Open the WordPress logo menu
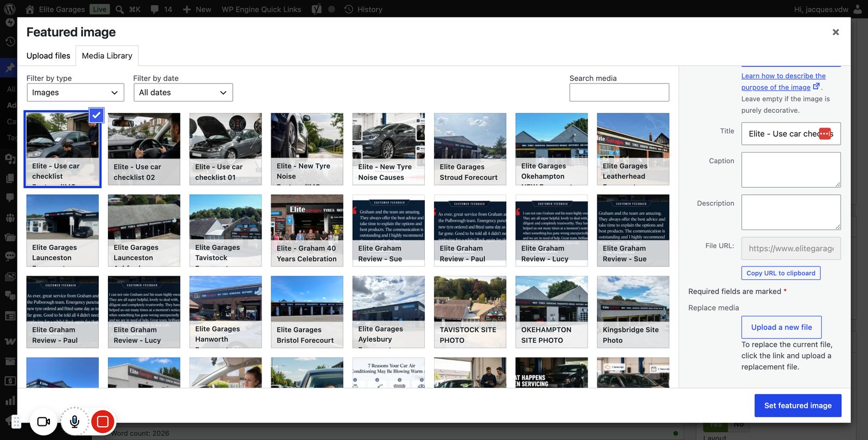 [10, 9]
